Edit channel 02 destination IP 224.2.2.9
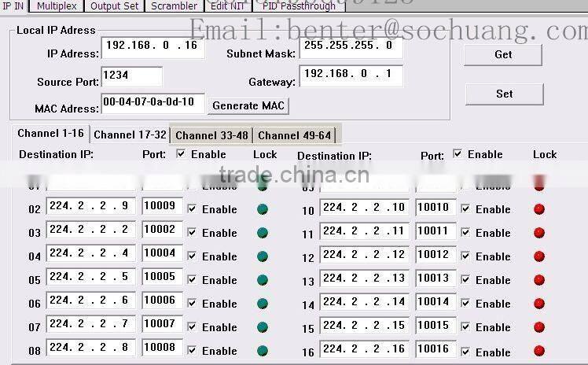 (90, 206)
